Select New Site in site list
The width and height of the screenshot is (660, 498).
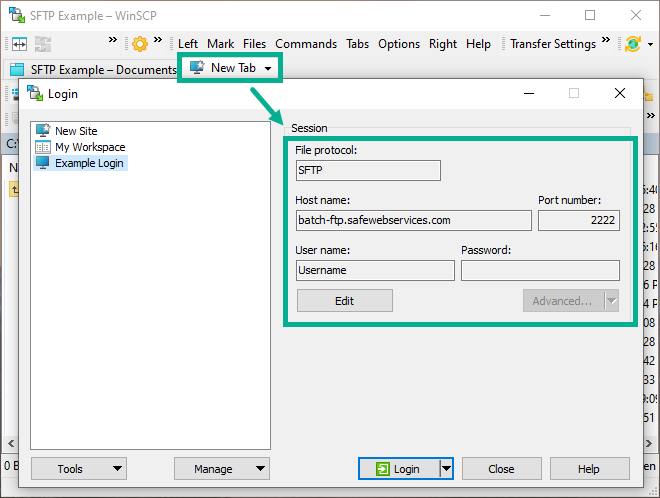76,131
